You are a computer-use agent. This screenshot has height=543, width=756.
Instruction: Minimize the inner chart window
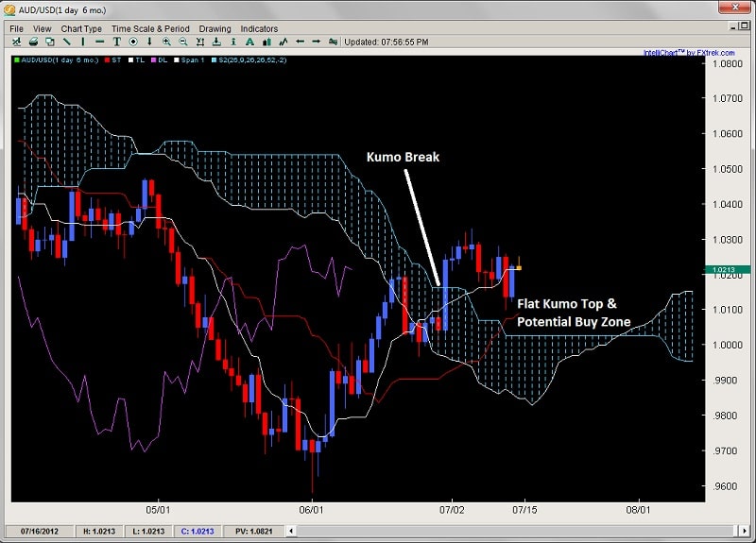pyautogui.click(x=734, y=25)
